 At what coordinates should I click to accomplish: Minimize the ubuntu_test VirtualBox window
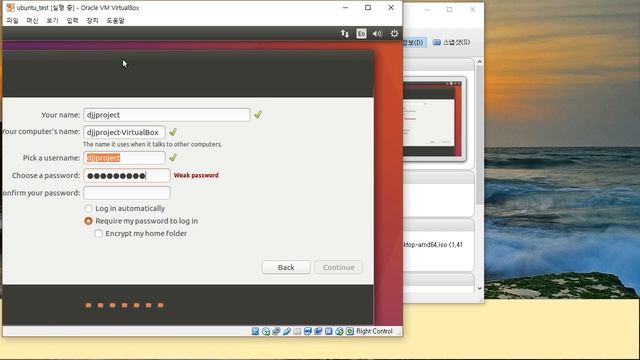(345, 8)
